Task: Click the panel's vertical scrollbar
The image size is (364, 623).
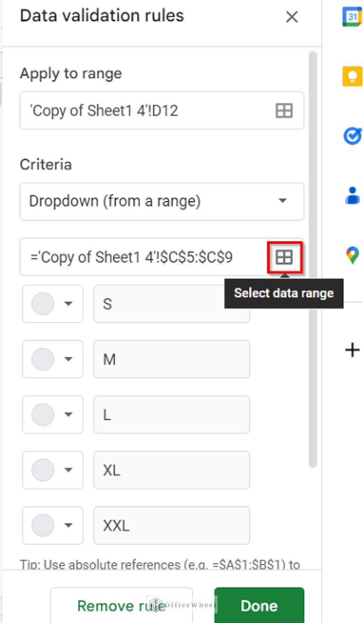Action: [x=313, y=261]
